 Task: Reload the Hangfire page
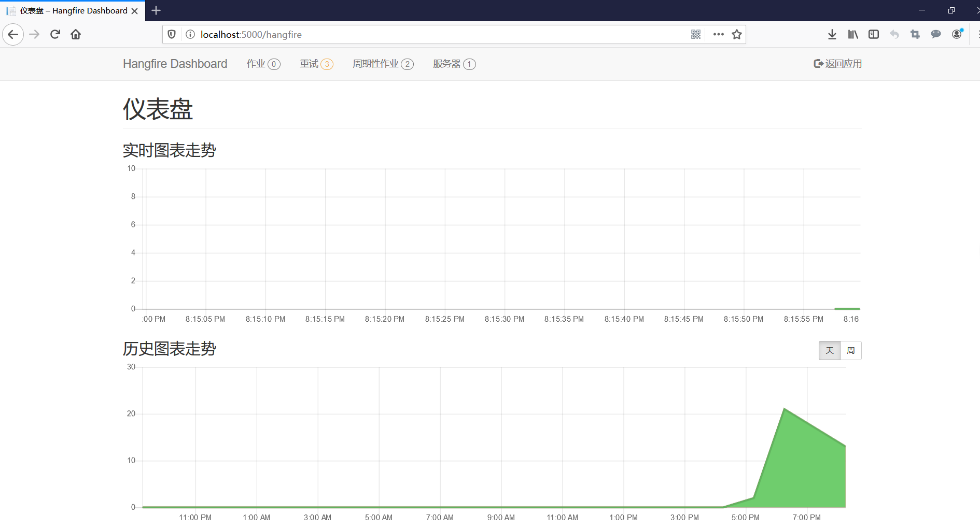tap(55, 35)
